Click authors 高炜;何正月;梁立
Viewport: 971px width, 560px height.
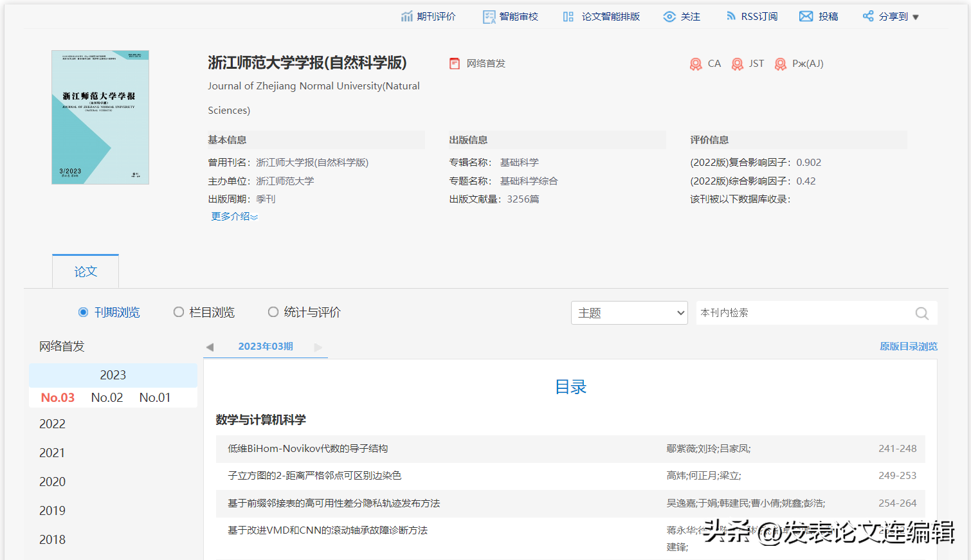point(703,476)
